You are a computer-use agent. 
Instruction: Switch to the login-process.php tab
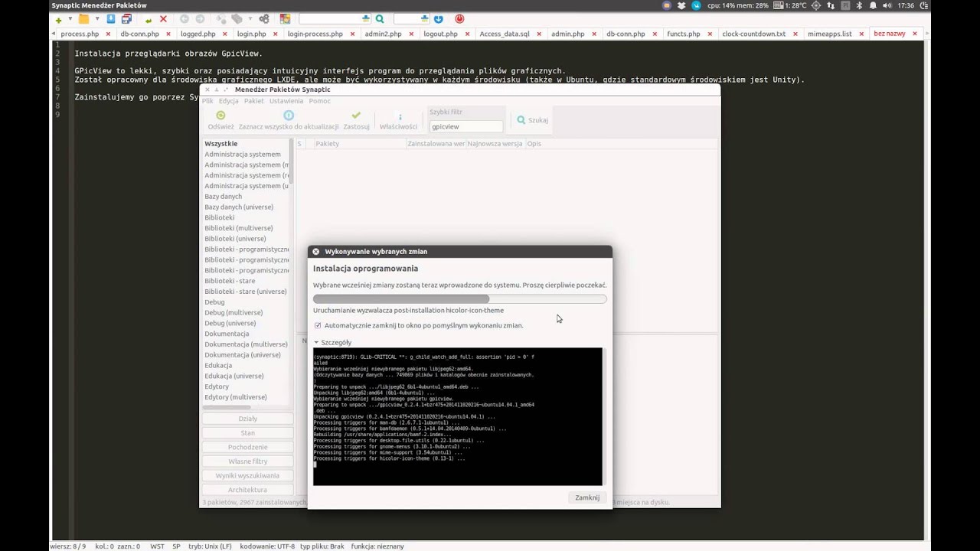click(x=315, y=34)
